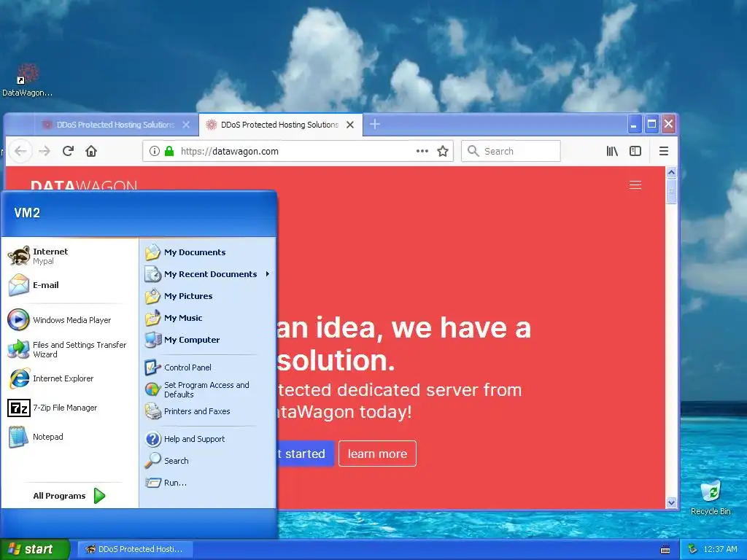The height and width of the screenshot is (560, 747).
Task: Open My Music folder
Action: (x=208, y=318)
